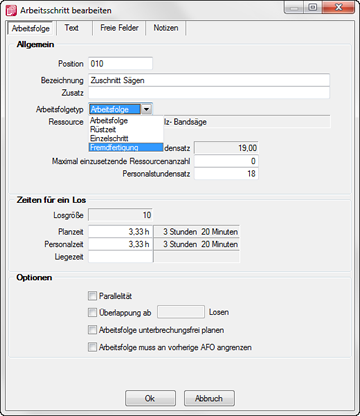The height and width of the screenshot is (416, 360).
Task: Maximize the dialog window
Action: coord(313,7)
